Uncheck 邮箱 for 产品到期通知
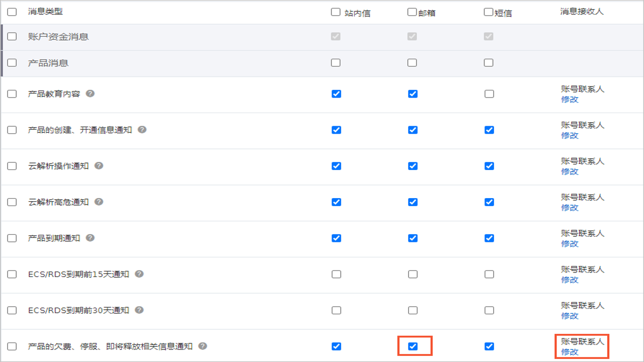644x362 pixels. click(413, 238)
